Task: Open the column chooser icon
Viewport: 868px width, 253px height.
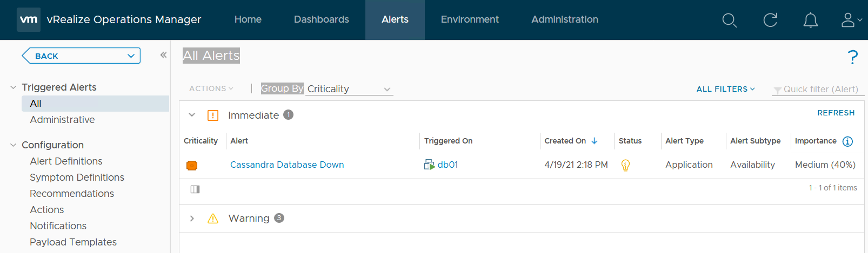Action: [x=195, y=189]
